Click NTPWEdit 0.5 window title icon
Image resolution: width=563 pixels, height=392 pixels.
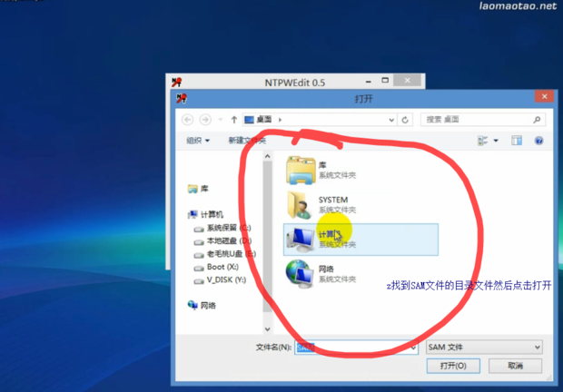pyautogui.click(x=176, y=83)
